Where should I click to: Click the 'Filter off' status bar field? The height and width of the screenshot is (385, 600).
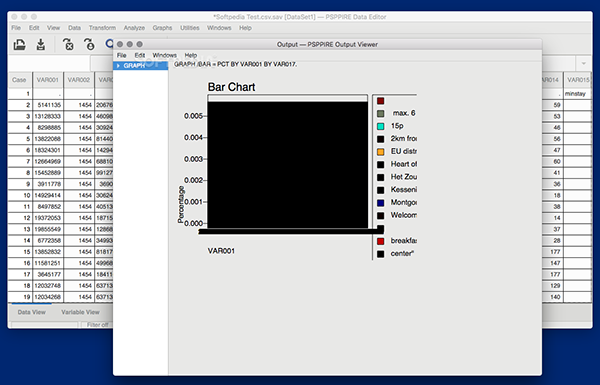98,325
